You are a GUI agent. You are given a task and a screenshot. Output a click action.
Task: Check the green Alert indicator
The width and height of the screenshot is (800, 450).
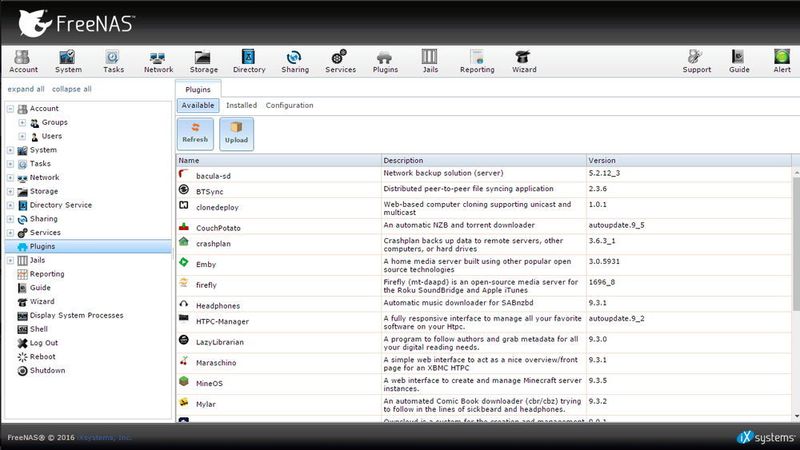[x=782, y=62]
